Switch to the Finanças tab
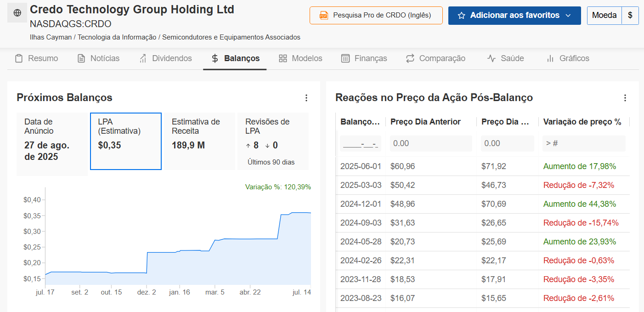Screen dimensions: 644x312 (364, 58)
